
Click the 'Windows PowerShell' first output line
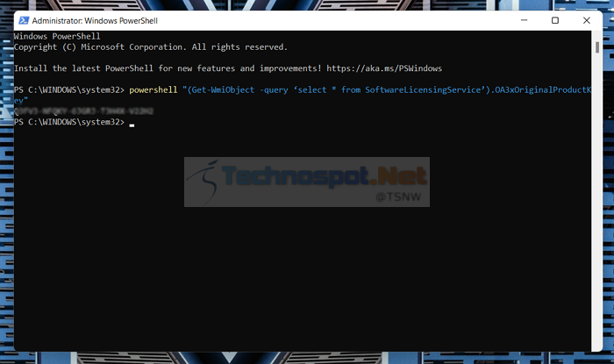click(x=57, y=37)
